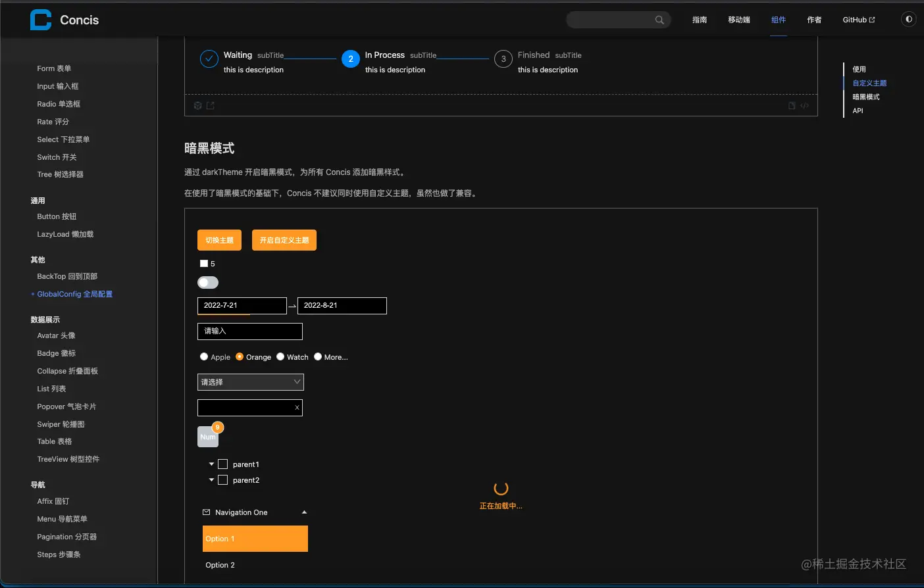The width and height of the screenshot is (924, 588).
Task: Select the More... radio option
Action: coord(318,356)
